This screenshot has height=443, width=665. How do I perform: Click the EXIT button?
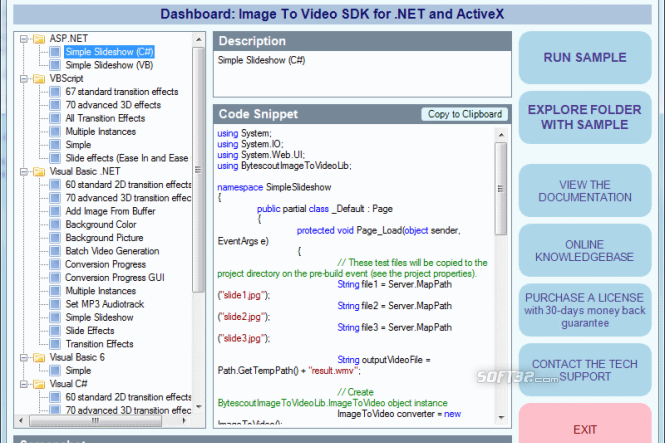(x=585, y=424)
